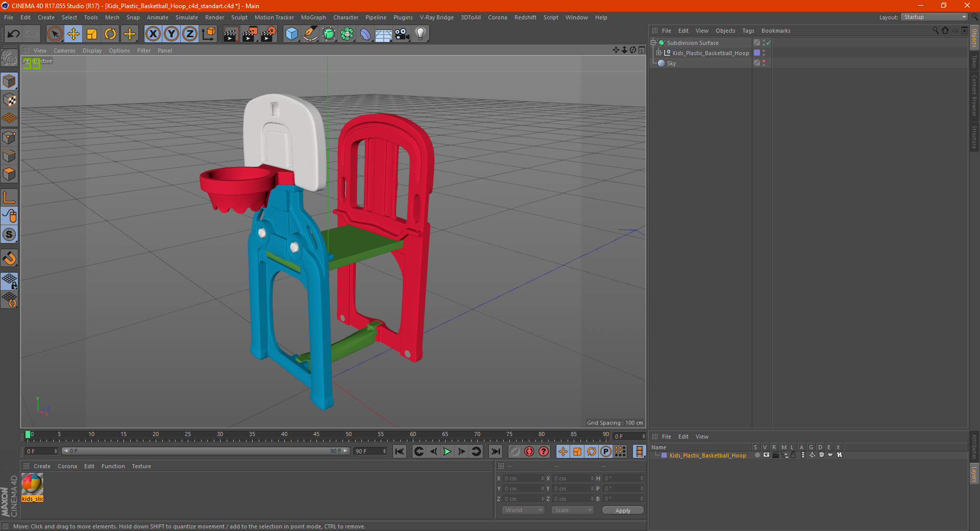980x531 pixels.
Task: Activate the Scale tool
Action: point(92,34)
